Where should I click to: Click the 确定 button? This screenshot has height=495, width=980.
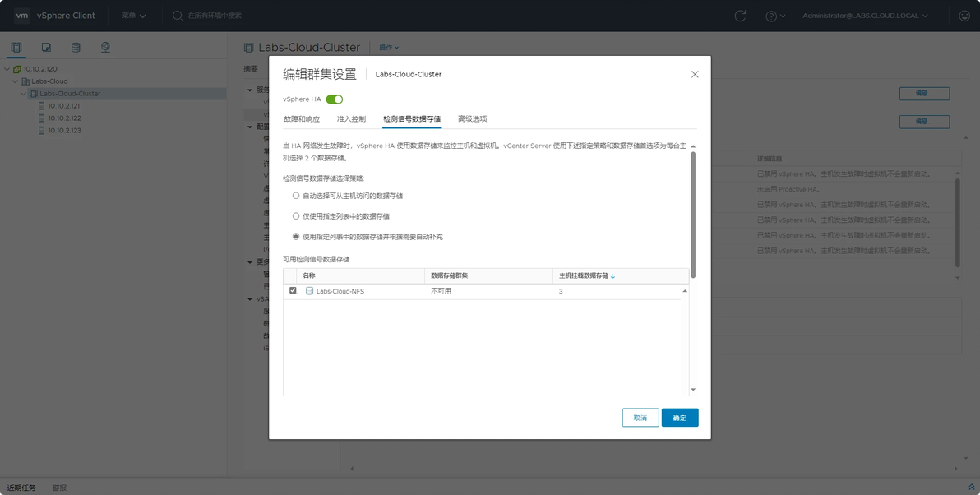[680, 418]
